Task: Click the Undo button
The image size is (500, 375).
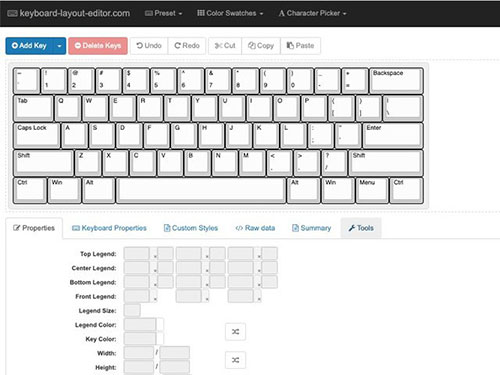Action: pos(149,46)
